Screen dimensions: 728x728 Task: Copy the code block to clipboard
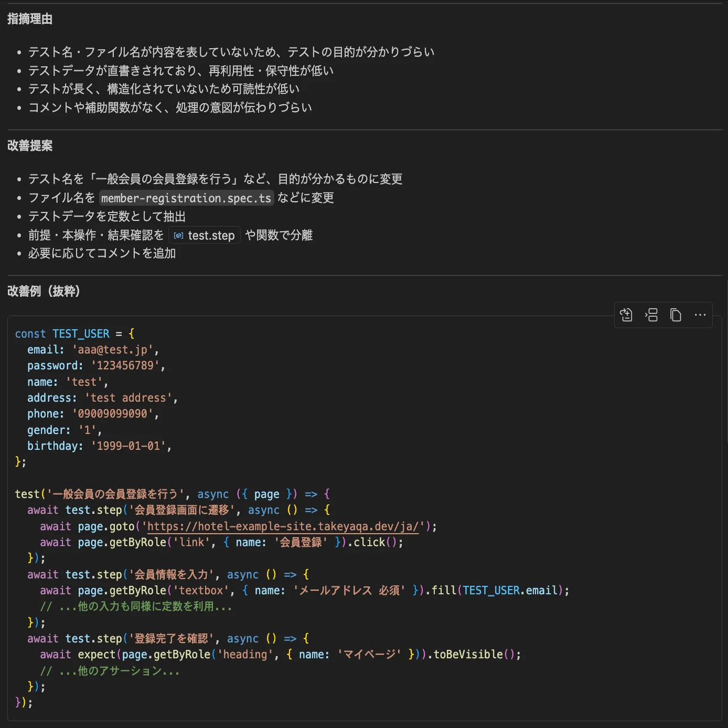[675, 315]
